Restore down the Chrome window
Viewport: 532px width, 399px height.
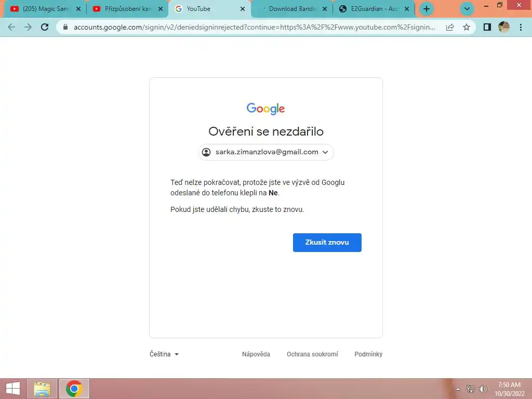coord(500,5)
